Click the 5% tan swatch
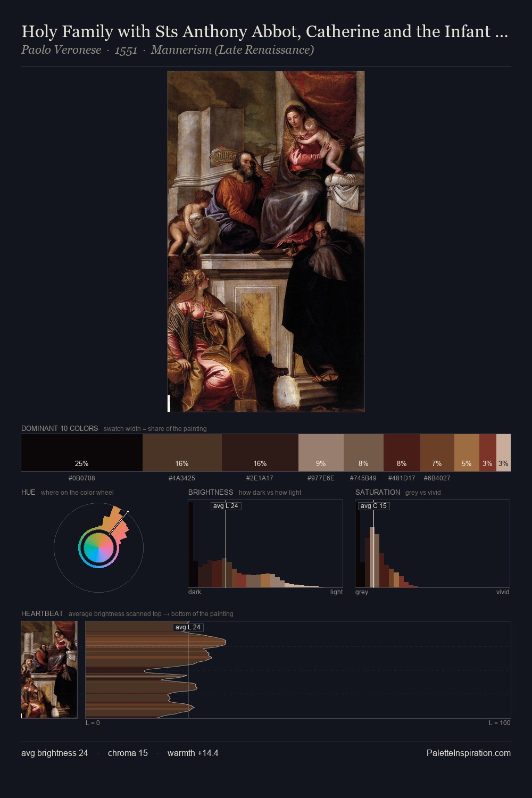The height and width of the screenshot is (798, 532). (467, 453)
